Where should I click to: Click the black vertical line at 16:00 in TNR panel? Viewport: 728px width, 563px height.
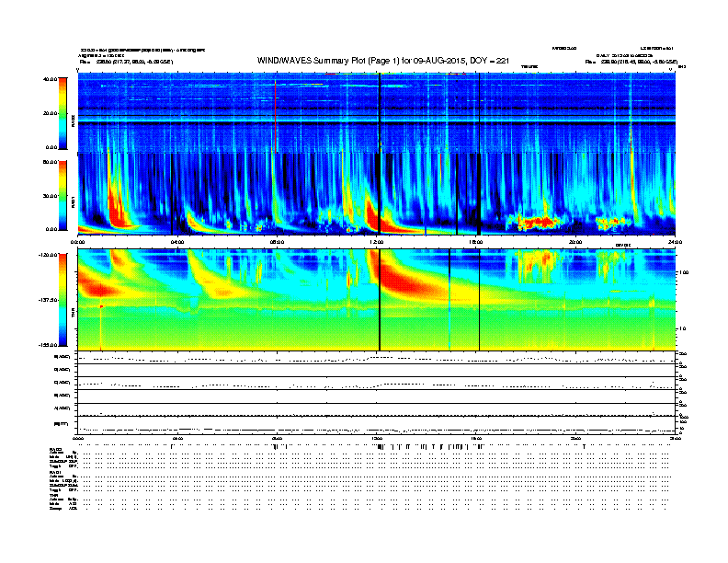(479, 300)
